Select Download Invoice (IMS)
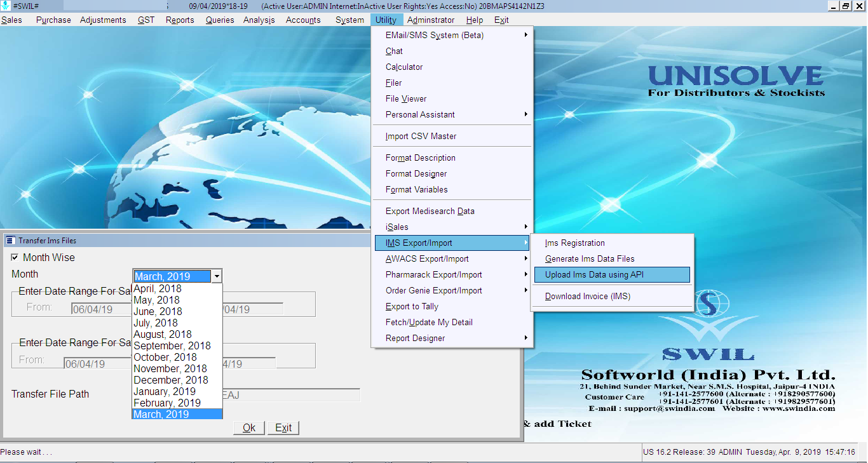The height and width of the screenshot is (463, 868). coord(612,296)
